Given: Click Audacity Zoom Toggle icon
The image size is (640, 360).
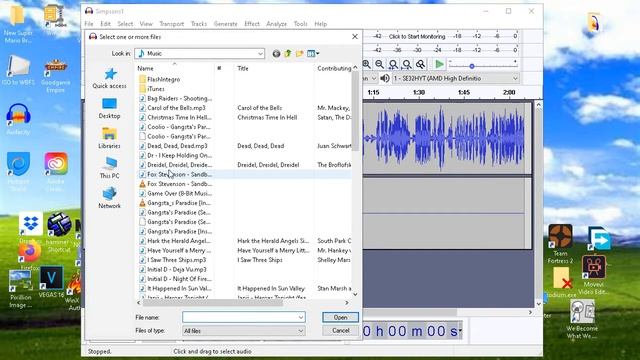Looking at the screenshot, I should coord(420,64).
